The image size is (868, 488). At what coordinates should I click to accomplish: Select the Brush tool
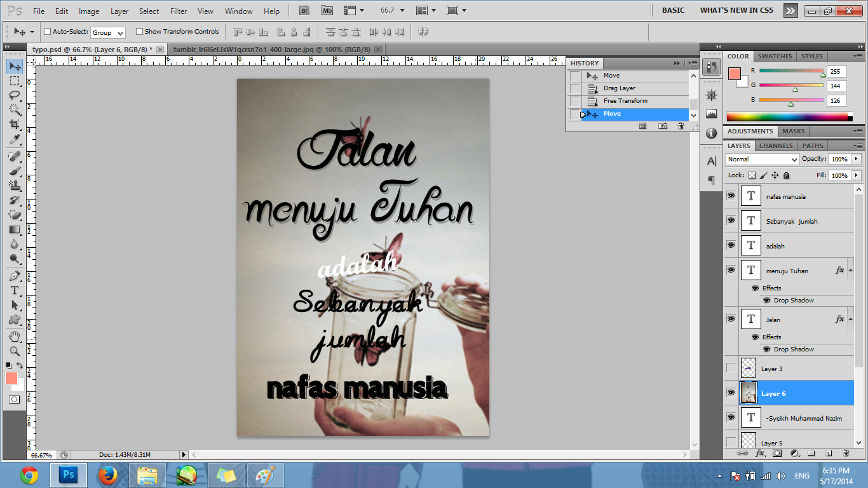(x=15, y=171)
